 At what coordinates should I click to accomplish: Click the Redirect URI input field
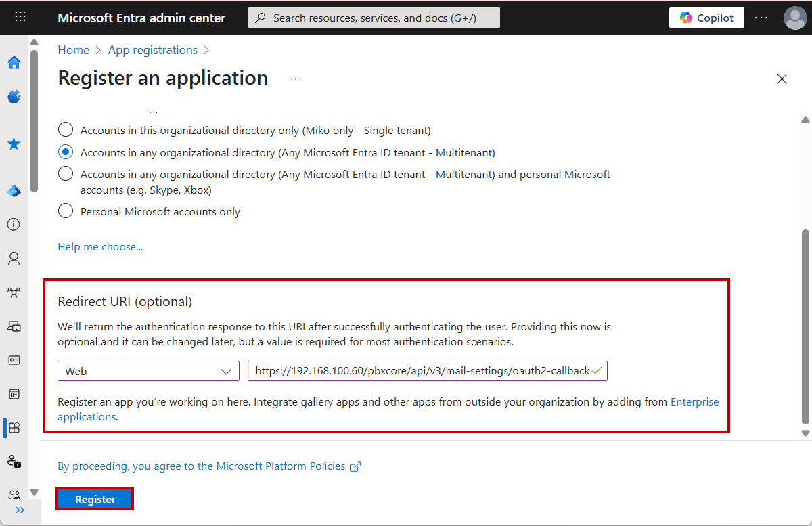(x=420, y=371)
